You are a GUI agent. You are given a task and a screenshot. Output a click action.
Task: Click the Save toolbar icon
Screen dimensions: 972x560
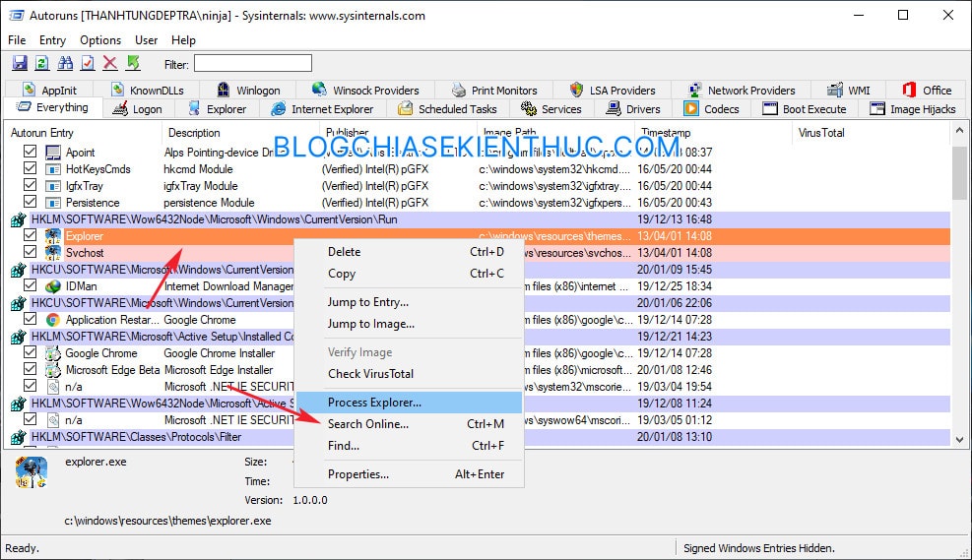20,63
